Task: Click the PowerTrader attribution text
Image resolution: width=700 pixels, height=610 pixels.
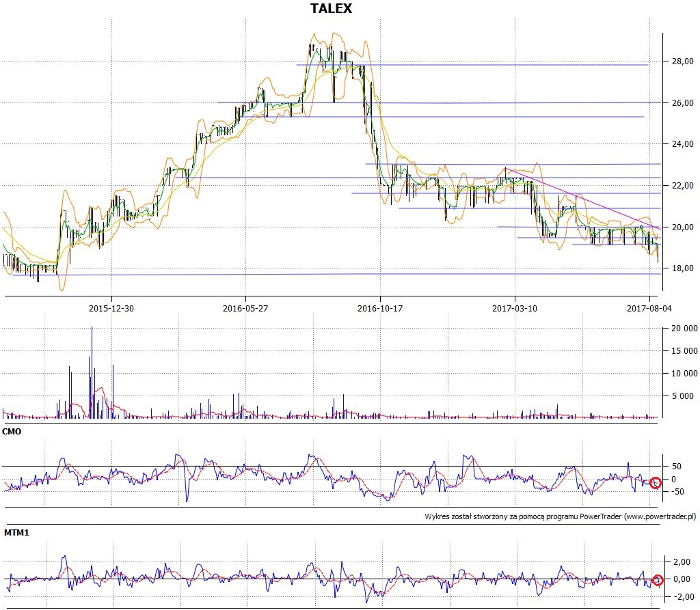Action: [x=561, y=516]
